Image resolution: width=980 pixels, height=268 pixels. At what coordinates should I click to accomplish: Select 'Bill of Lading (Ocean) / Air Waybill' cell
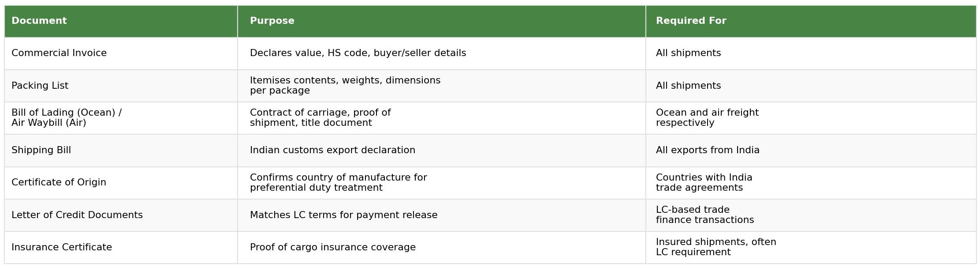click(x=121, y=118)
